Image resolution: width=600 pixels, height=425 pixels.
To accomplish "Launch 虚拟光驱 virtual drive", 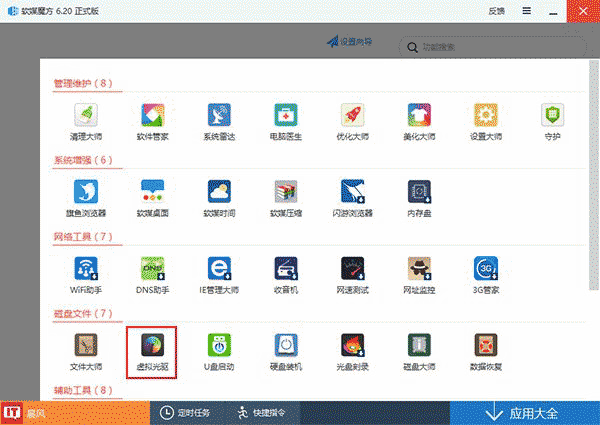I will tap(152, 352).
